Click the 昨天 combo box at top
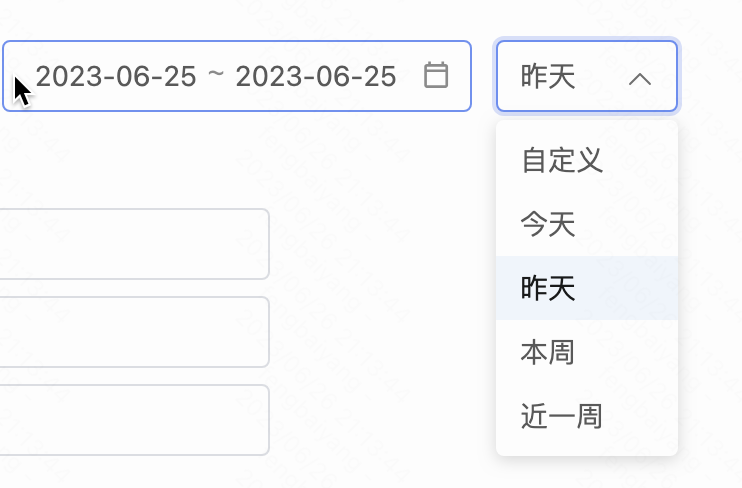This screenshot has height=488, width=742. [x=587, y=76]
